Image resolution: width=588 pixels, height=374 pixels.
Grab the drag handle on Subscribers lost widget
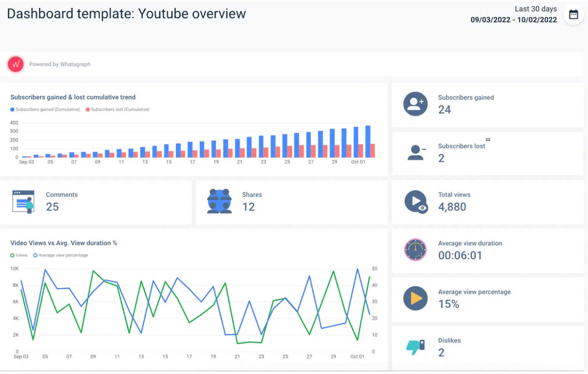pyautogui.click(x=488, y=139)
